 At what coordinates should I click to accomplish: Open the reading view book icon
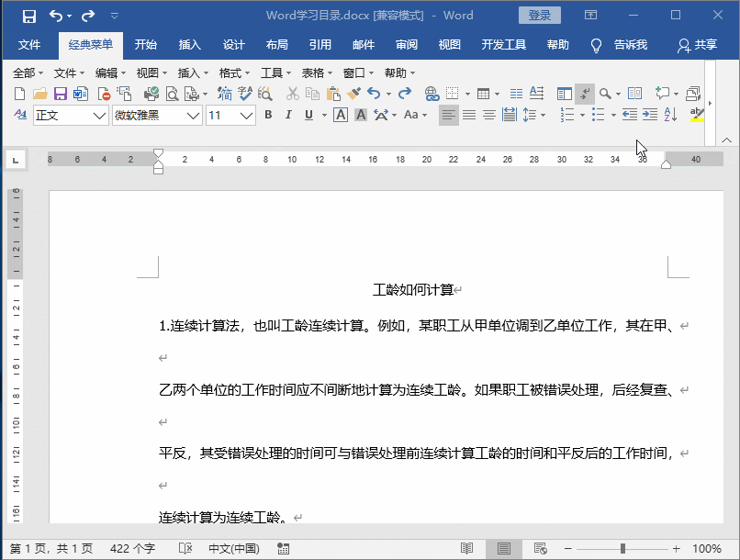[x=634, y=94]
